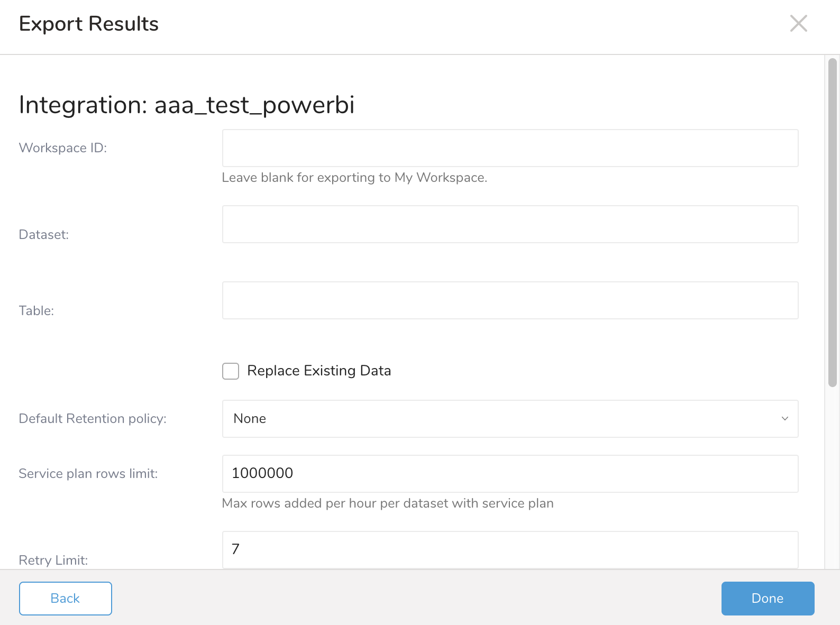Screen dimensions: 840x625
Task: Focus the Retry Limit field showing 7
Action: pos(510,550)
